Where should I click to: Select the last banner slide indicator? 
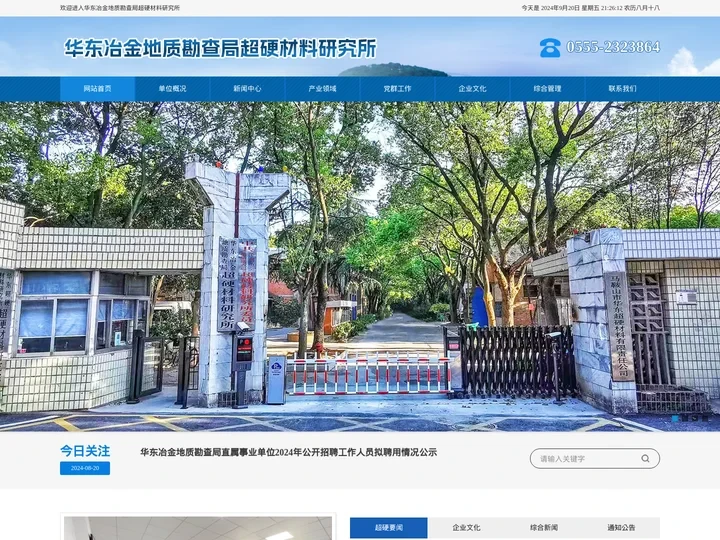[705, 418]
